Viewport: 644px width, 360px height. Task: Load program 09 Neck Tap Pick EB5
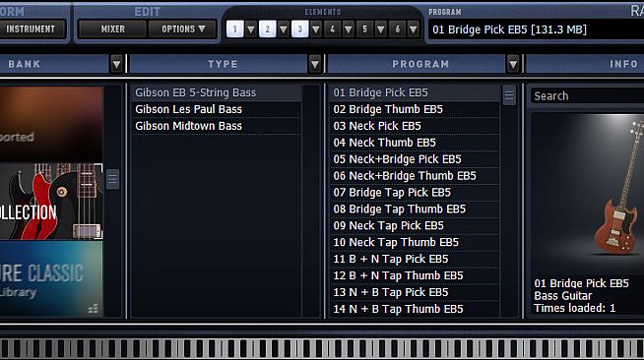pyautogui.click(x=415, y=225)
